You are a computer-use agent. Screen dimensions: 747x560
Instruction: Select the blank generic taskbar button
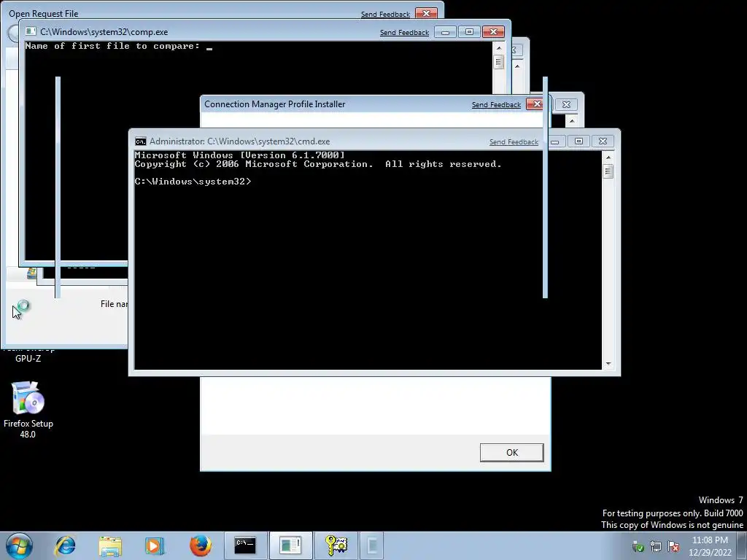point(373,545)
